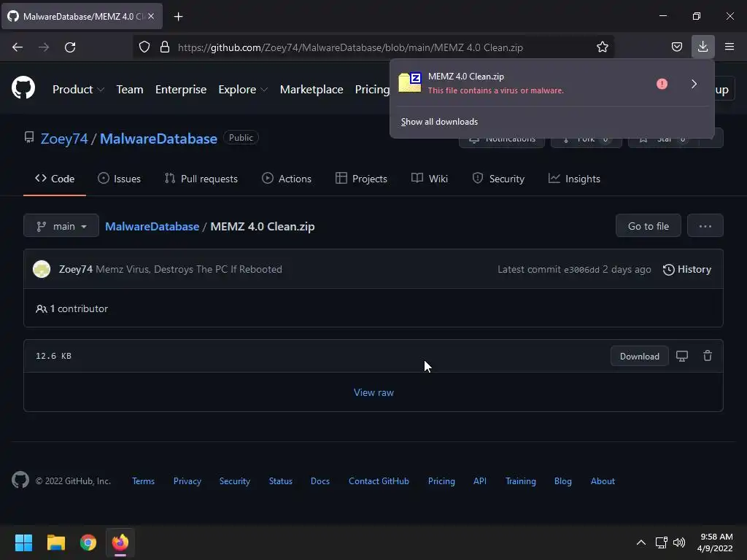
Task: Open Pricing in top navigation
Action: 372,90
